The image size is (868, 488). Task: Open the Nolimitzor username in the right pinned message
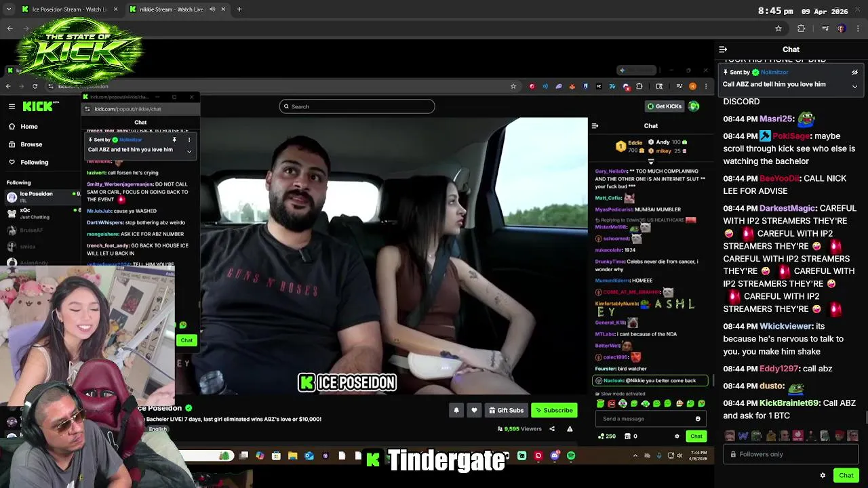[774, 73]
